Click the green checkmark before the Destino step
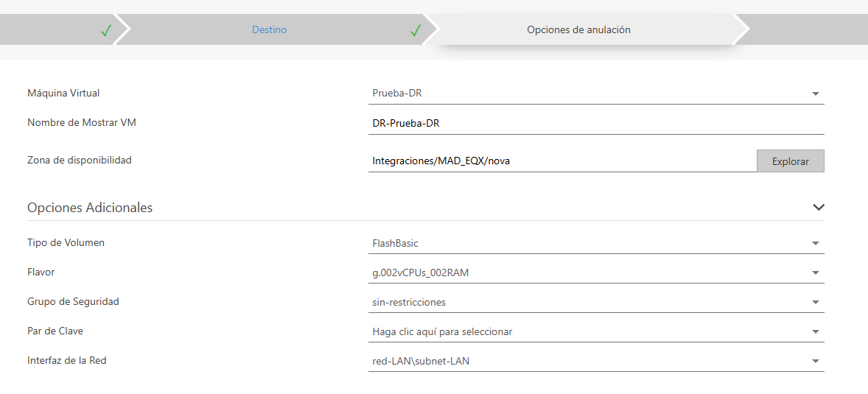Screen dimensions: 868x394 106,30
